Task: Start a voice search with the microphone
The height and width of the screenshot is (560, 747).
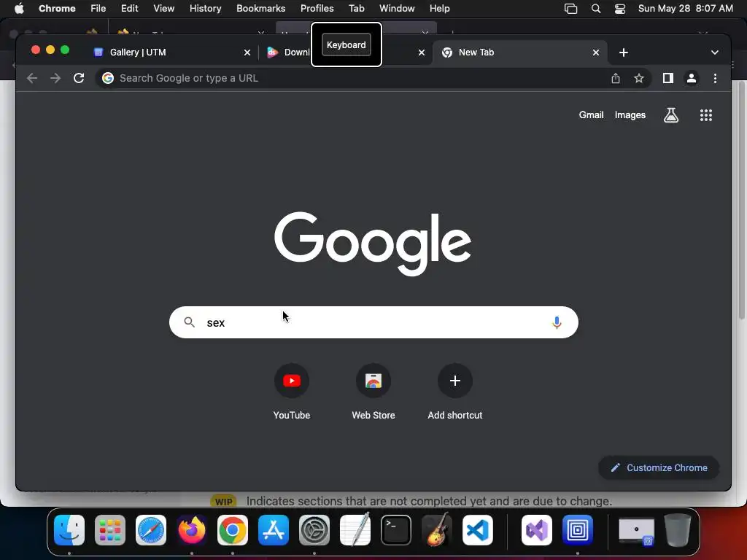Action: [x=557, y=322]
